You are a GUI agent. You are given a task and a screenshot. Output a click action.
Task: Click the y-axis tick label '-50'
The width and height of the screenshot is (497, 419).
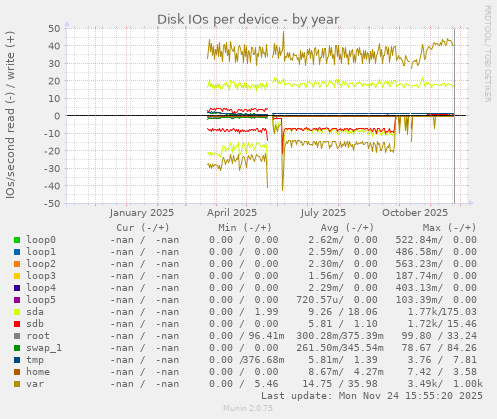point(52,203)
